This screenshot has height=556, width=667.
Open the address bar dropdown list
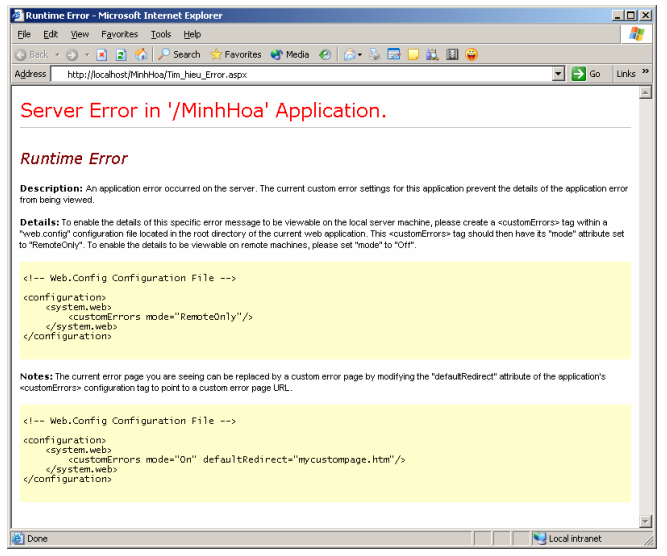coord(558,74)
